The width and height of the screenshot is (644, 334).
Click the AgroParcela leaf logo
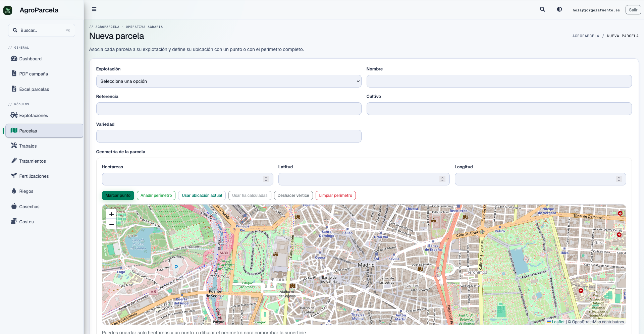pos(8,10)
